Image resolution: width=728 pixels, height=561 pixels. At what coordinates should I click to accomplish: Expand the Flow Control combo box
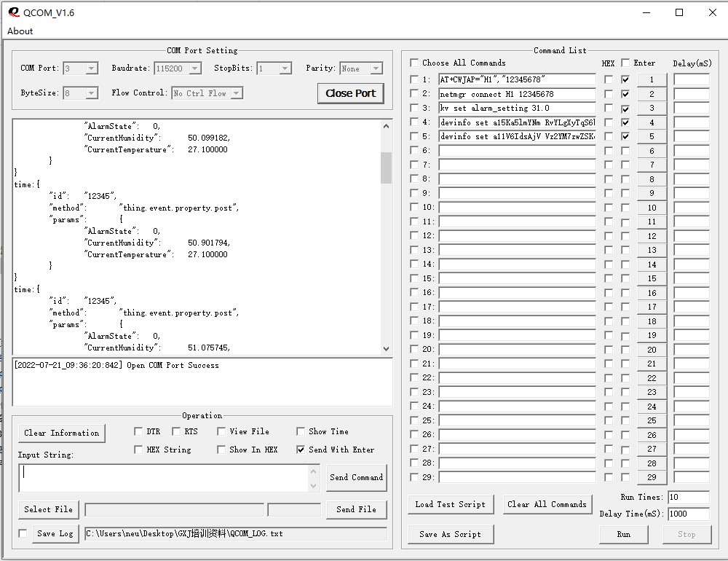(236, 93)
